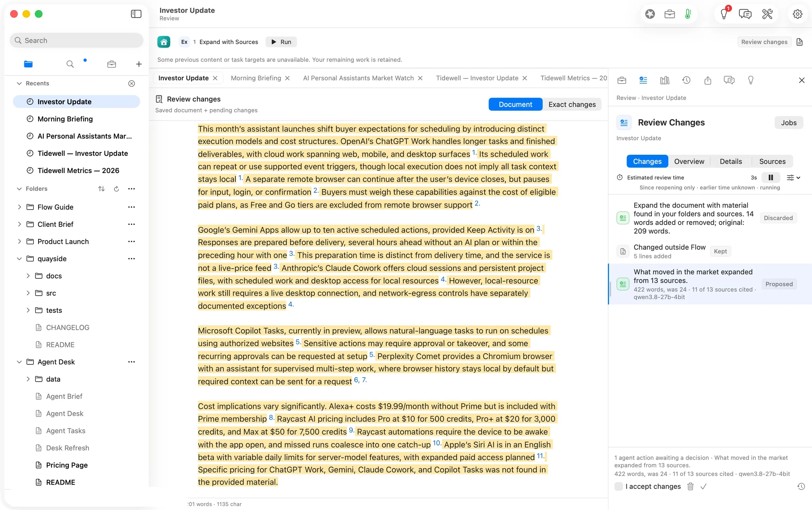
Task: Clear Recents with the circled x icon
Action: 132,83
